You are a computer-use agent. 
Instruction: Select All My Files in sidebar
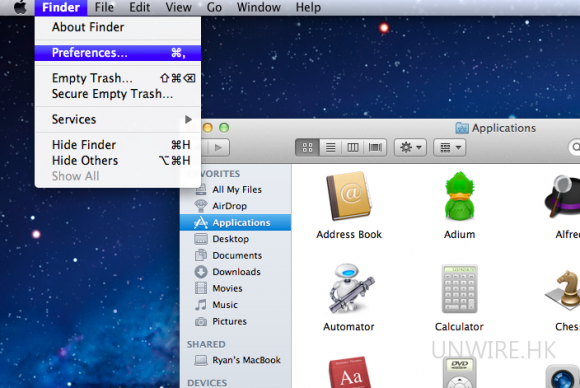[x=236, y=190]
